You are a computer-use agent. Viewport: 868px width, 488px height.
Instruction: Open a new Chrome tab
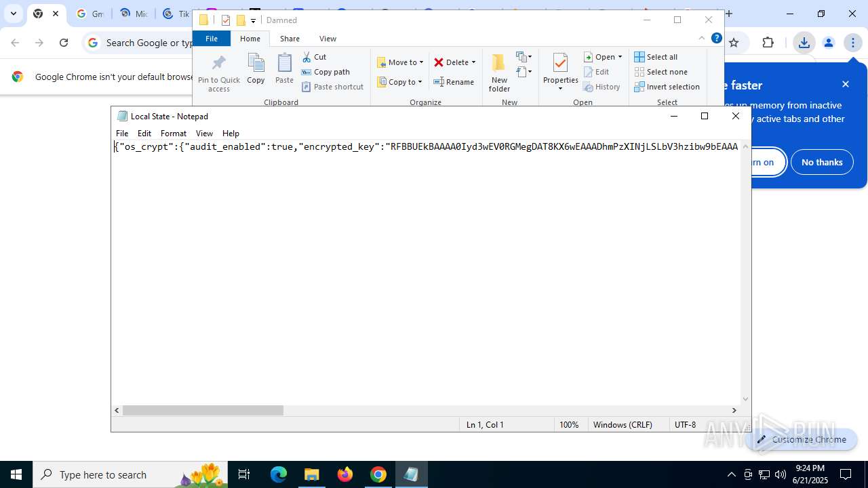[729, 14]
